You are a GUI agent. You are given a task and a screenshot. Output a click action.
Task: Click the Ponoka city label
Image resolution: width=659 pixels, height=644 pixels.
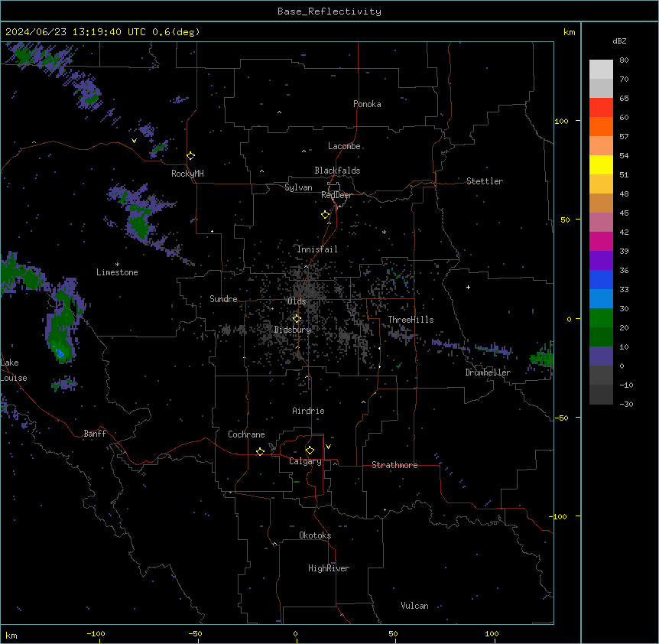(367, 104)
